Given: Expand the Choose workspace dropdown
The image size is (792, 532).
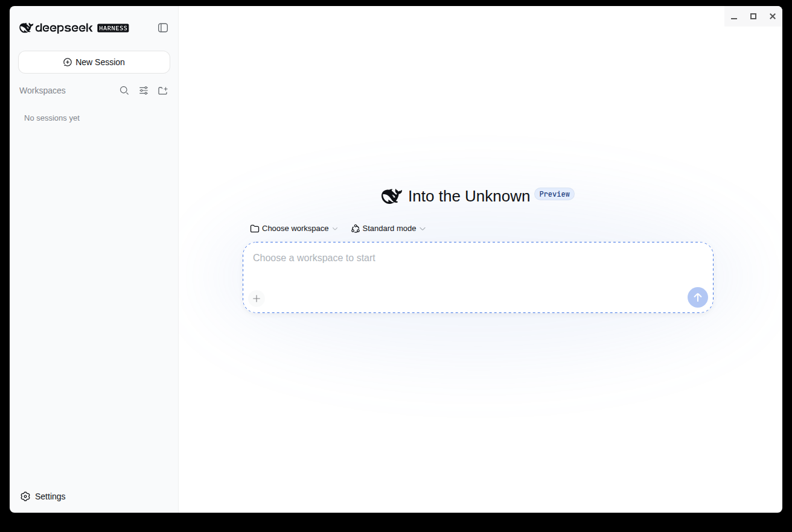Looking at the screenshot, I should [x=294, y=229].
